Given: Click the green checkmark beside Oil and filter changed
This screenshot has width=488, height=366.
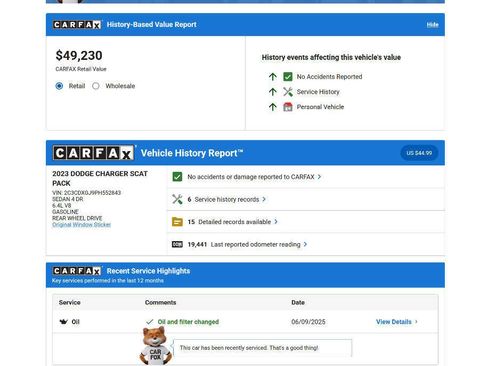Looking at the screenshot, I should point(150,322).
